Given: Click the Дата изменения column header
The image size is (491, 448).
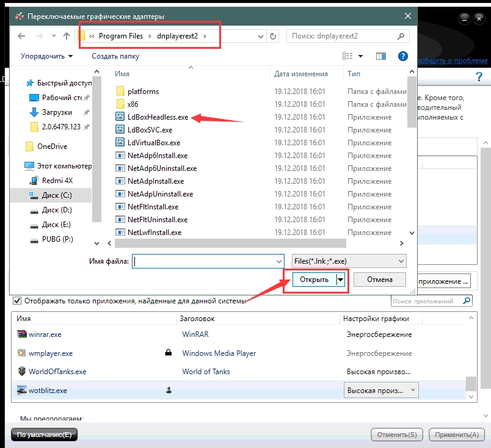Looking at the screenshot, I should click(301, 74).
